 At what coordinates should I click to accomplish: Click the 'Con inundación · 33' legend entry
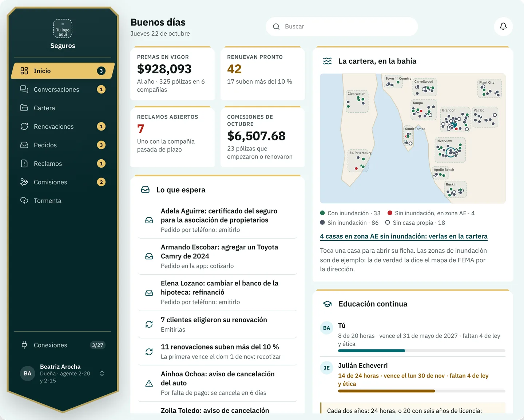click(x=350, y=213)
